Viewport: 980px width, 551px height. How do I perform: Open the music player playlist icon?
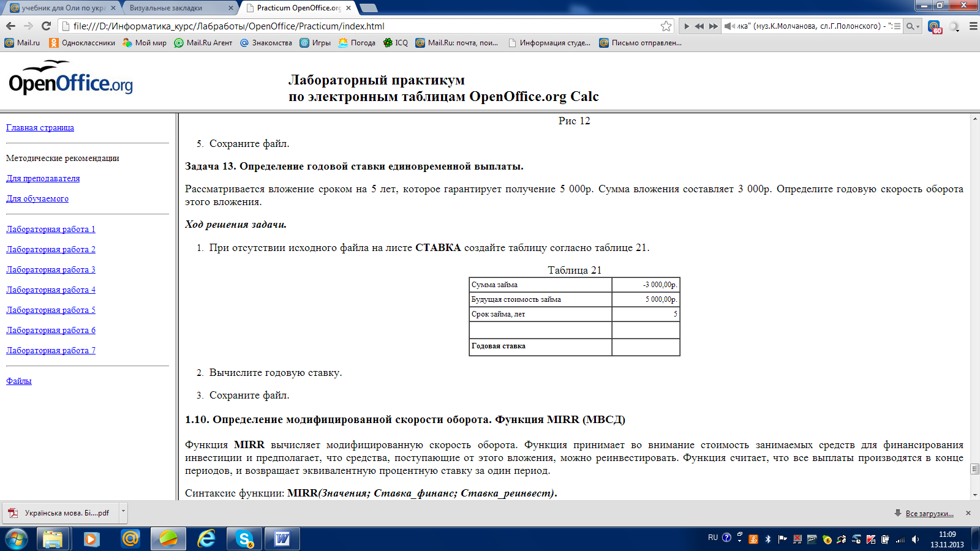897,26
